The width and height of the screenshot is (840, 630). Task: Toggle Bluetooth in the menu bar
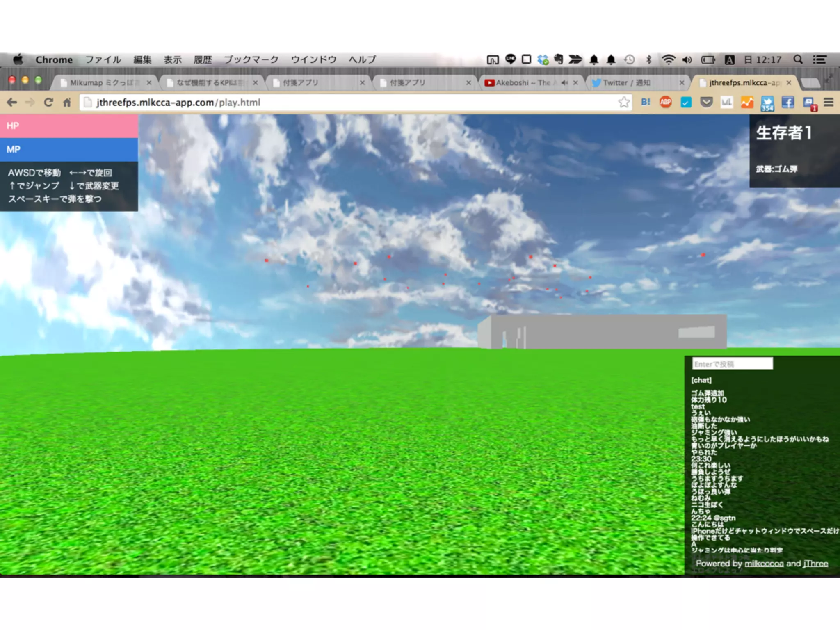(649, 60)
